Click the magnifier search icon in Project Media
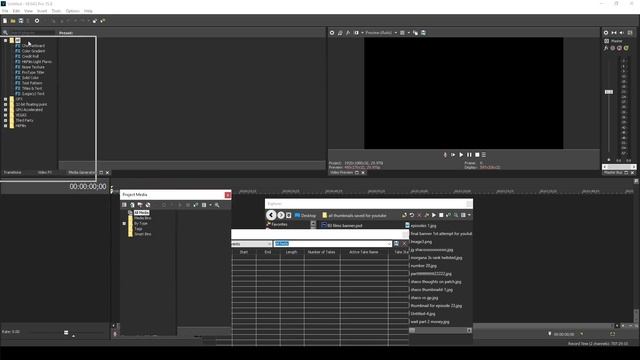 (217, 205)
